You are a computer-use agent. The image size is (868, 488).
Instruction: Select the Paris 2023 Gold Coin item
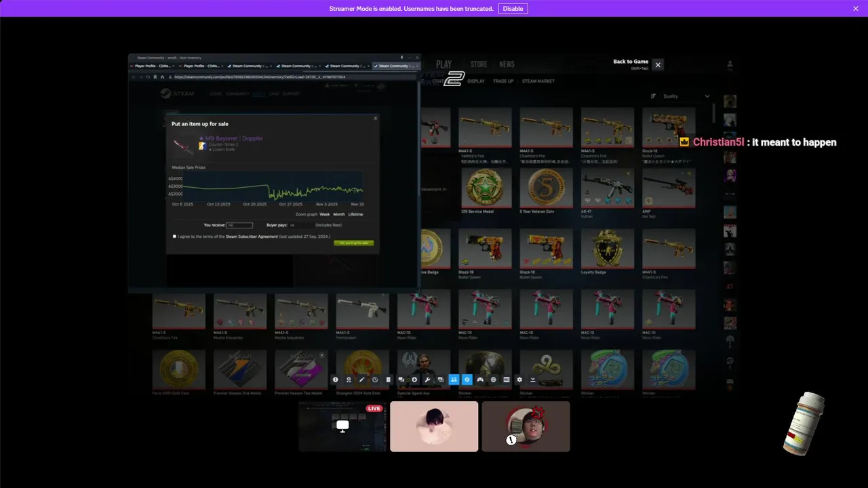(x=179, y=373)
